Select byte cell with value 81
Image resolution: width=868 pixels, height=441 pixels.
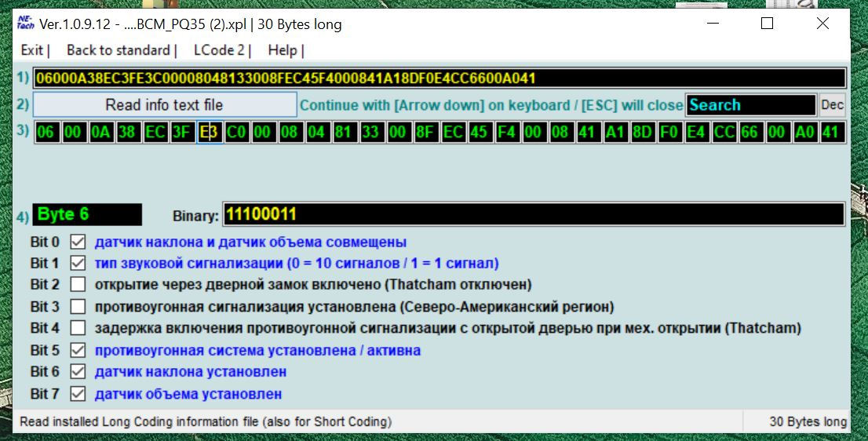click(345, 133)
